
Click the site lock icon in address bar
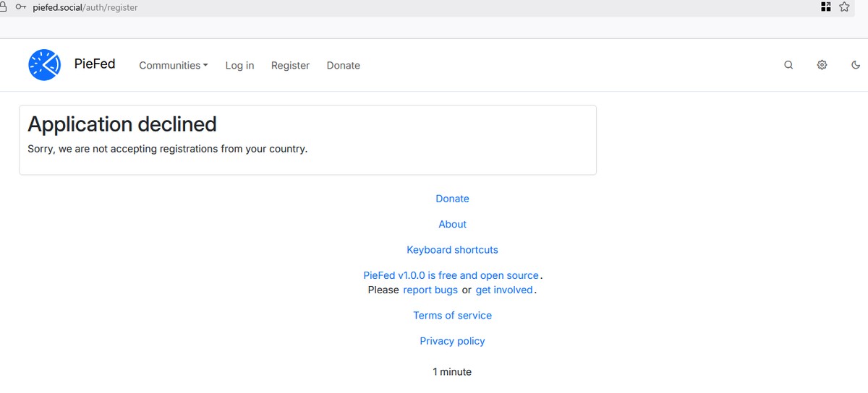coord(3,7)
